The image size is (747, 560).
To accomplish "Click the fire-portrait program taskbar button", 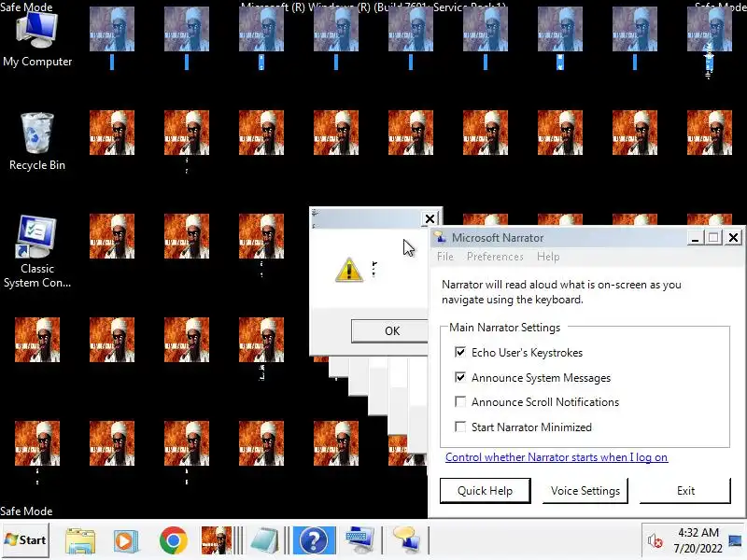I will 217,540.
